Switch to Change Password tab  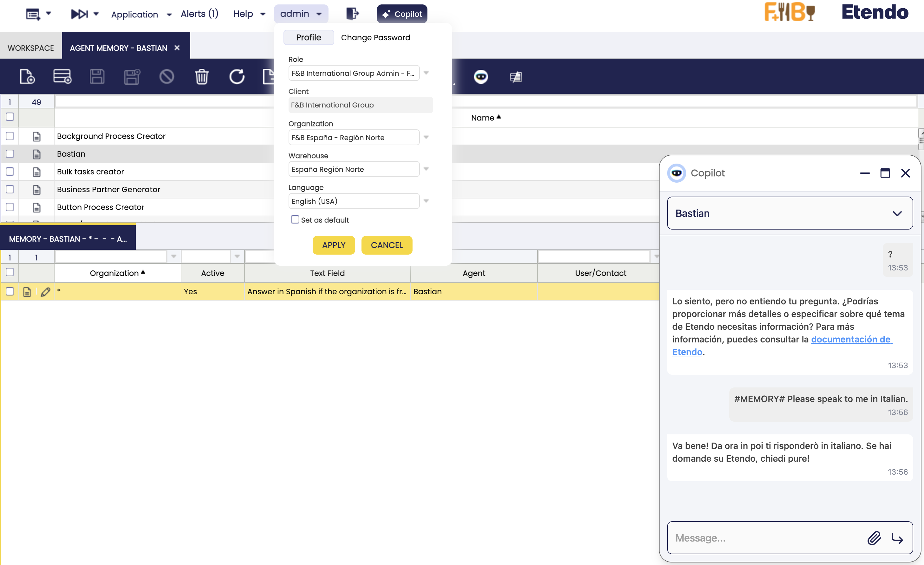(x=375, y=37)
